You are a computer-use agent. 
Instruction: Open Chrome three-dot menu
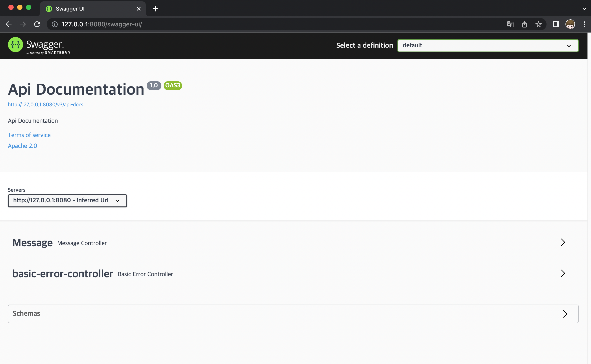click(584, 24)
